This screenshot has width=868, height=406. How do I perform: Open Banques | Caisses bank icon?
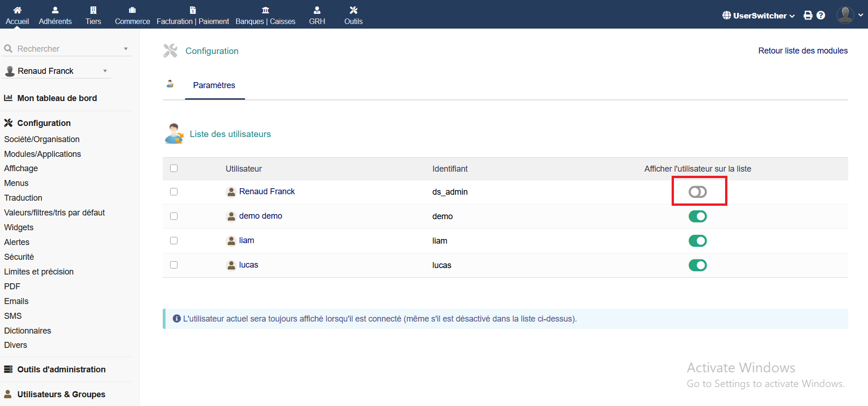265,10
